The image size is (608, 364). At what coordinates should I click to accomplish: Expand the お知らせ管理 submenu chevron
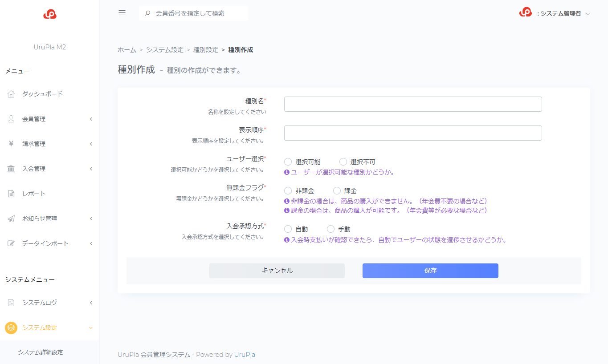click(91, 218)
